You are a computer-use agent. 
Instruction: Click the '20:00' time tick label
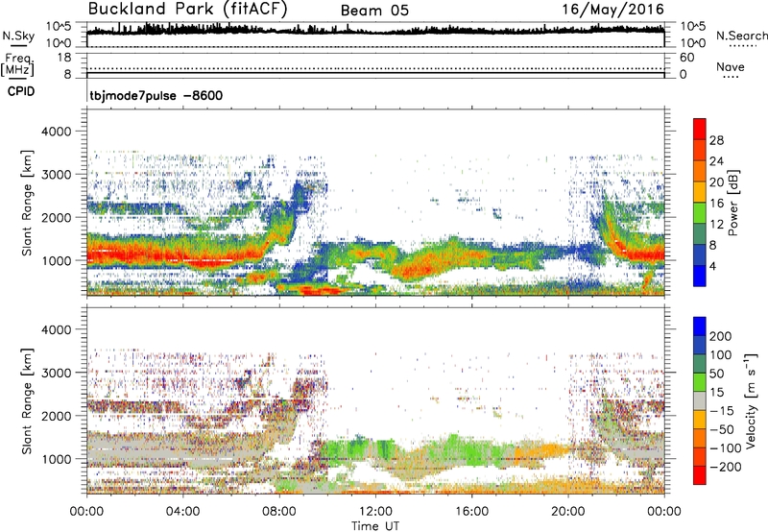(567, 512)
